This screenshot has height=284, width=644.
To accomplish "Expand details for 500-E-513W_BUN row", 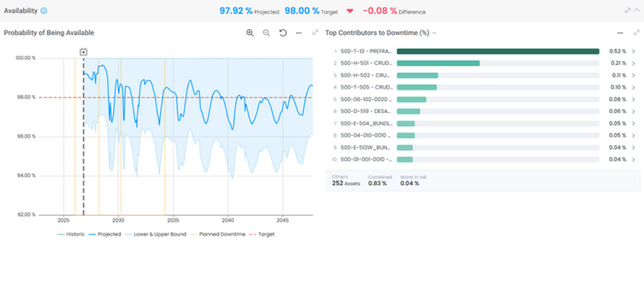I will pyautogui.click(x=634, y=147).
